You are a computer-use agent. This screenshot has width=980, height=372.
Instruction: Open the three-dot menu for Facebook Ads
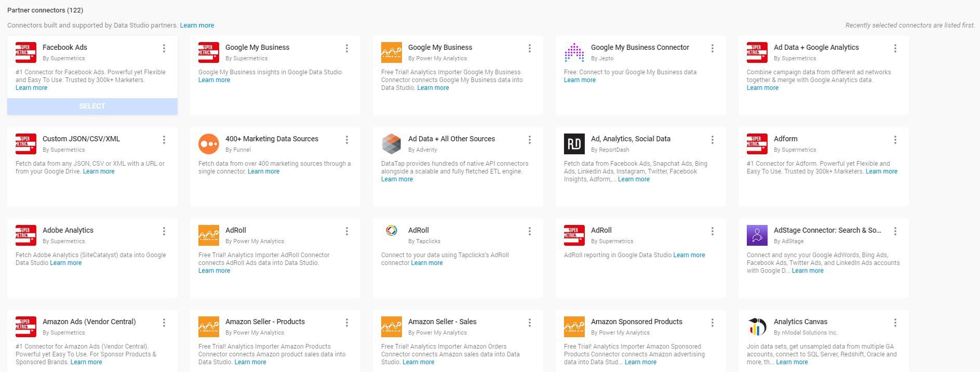pos(164,48)
